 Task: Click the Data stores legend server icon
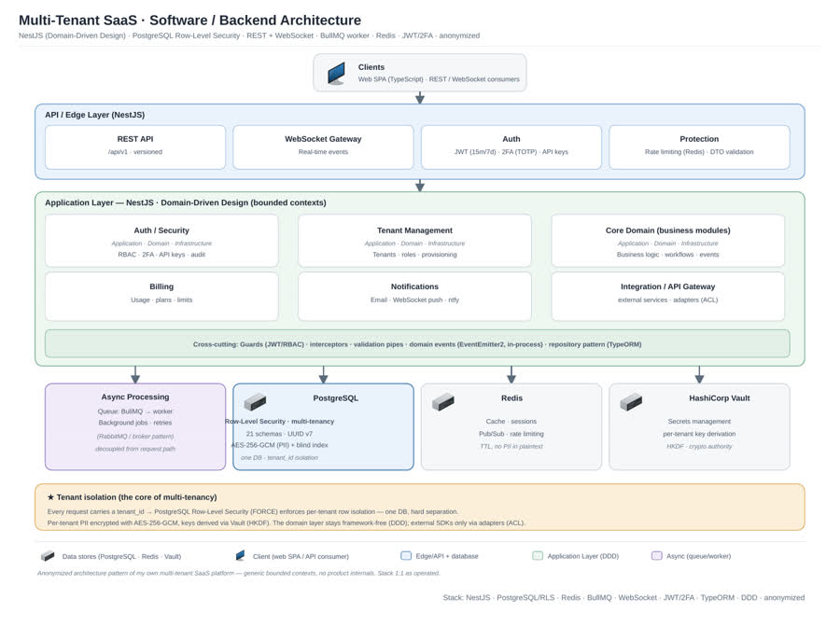coord(48,556)
